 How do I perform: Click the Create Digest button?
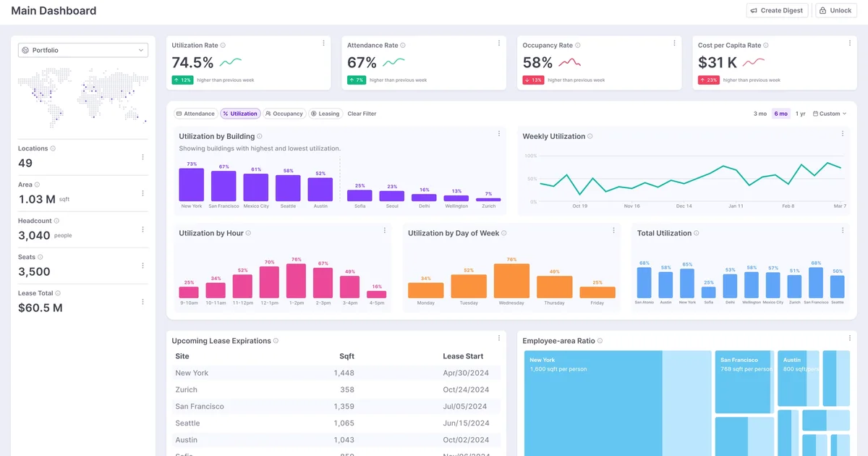click(x=777, y=11)
